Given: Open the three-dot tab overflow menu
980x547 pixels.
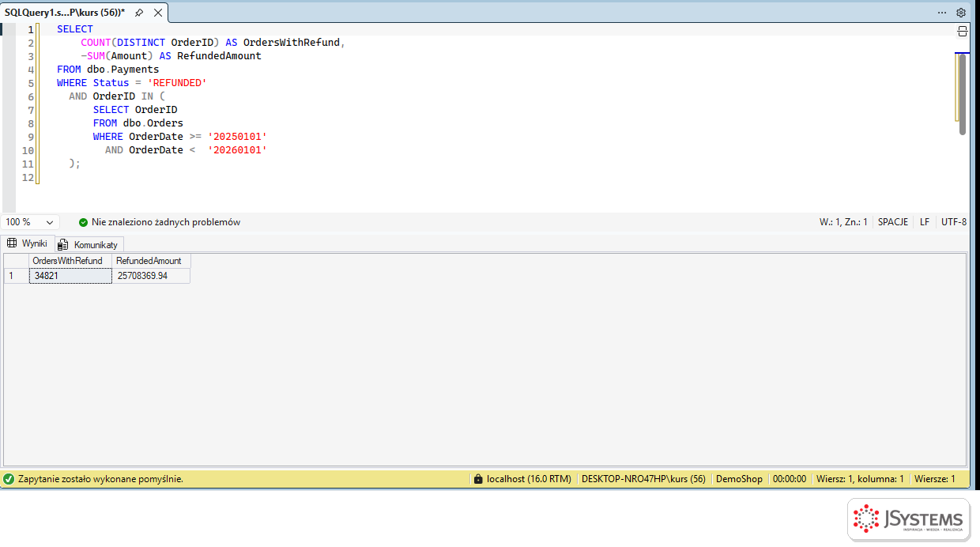Looking at the screenshot, I should pyautogui.click(x=942, y=13).
